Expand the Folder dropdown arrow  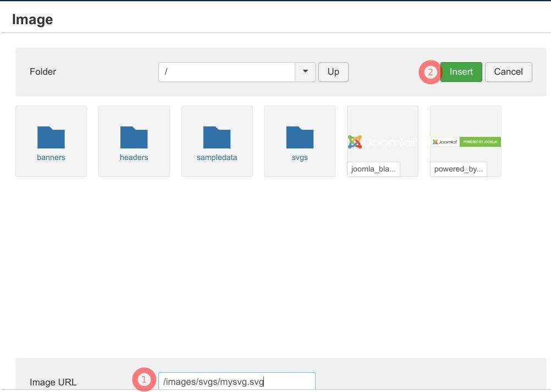[305, 71]
